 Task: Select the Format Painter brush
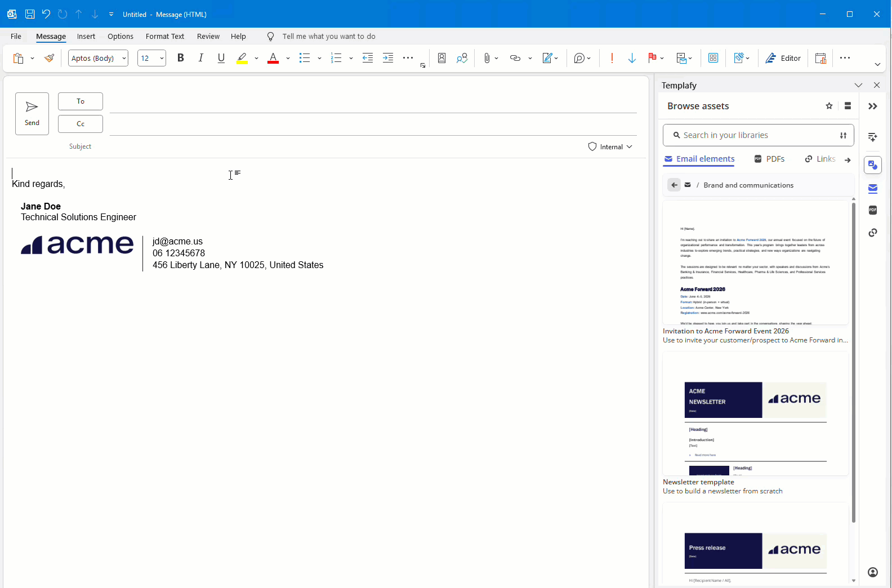tap(50, 58)
